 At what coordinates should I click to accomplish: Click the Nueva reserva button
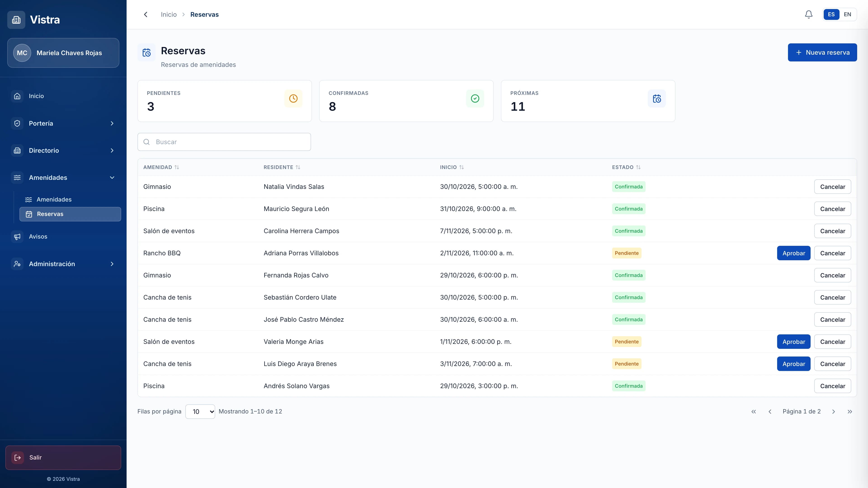[x=822, y=53]
